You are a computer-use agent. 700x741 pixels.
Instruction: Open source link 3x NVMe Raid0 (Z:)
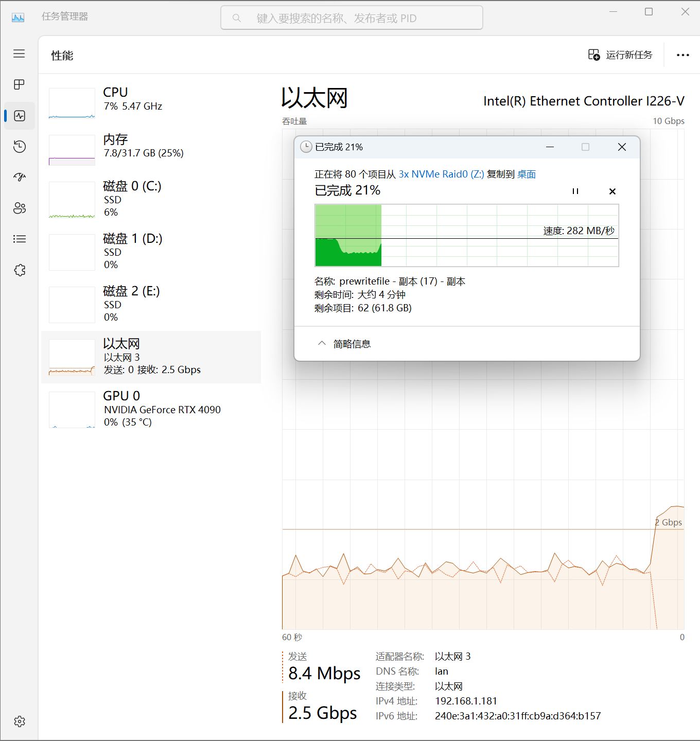441,174
